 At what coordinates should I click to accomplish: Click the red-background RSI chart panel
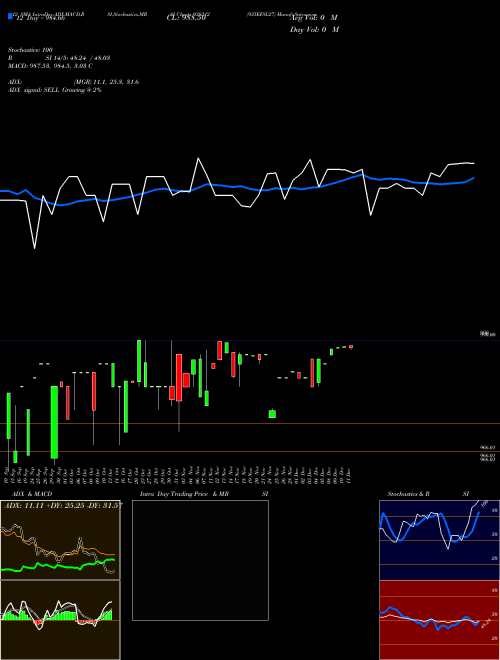point(439,620)
